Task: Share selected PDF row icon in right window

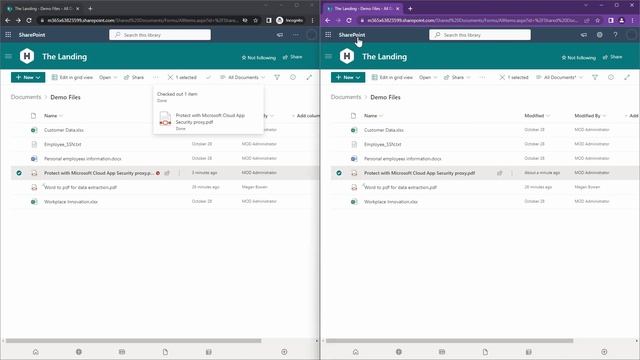Action: pyautogui.click(x=500, y=173)
